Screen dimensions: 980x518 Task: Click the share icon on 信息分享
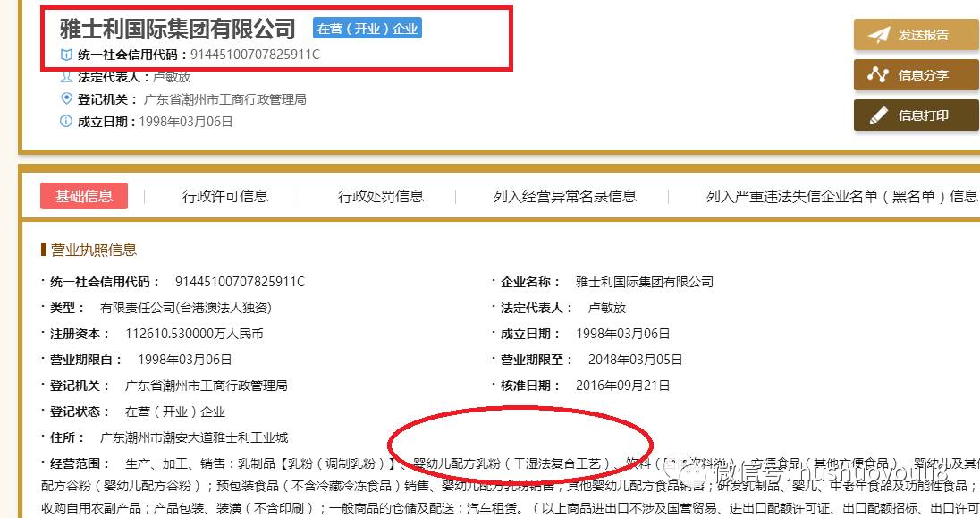878,76
